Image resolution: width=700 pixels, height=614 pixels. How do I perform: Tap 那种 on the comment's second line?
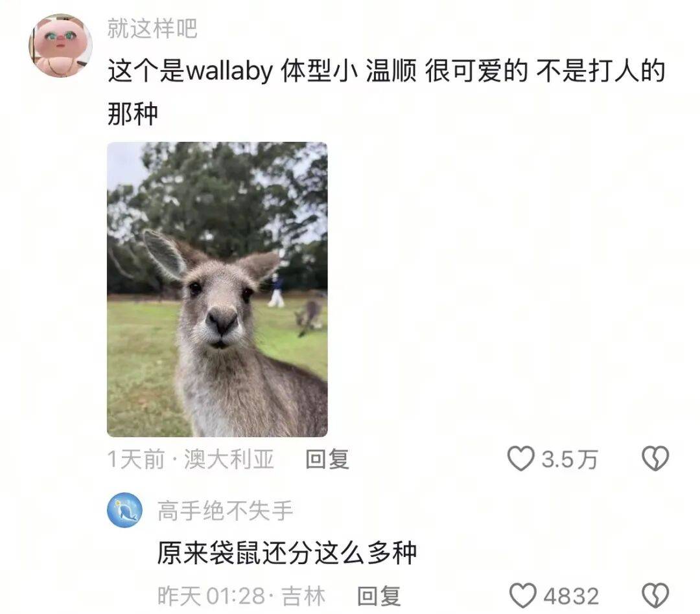click(x=133, y=114)
